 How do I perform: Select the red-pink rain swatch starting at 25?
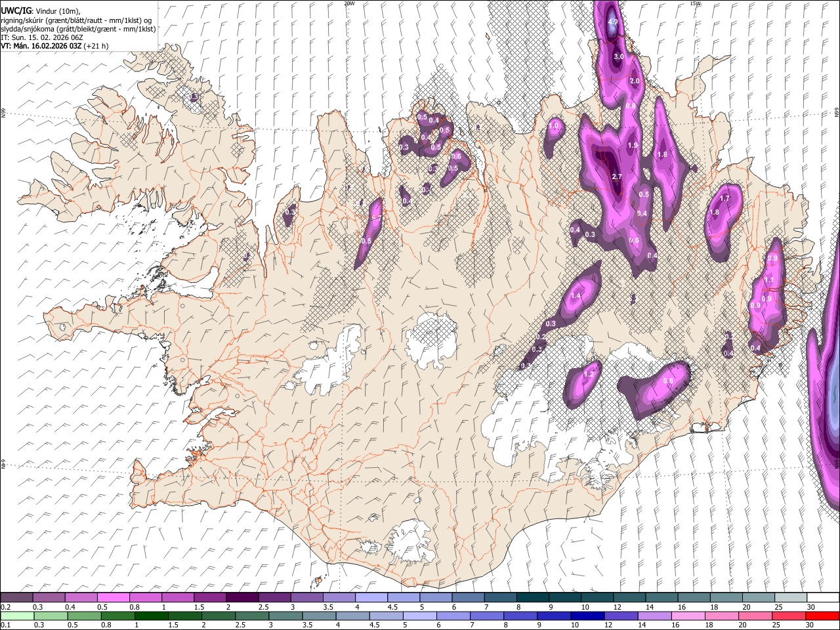(x=788, y=616)
